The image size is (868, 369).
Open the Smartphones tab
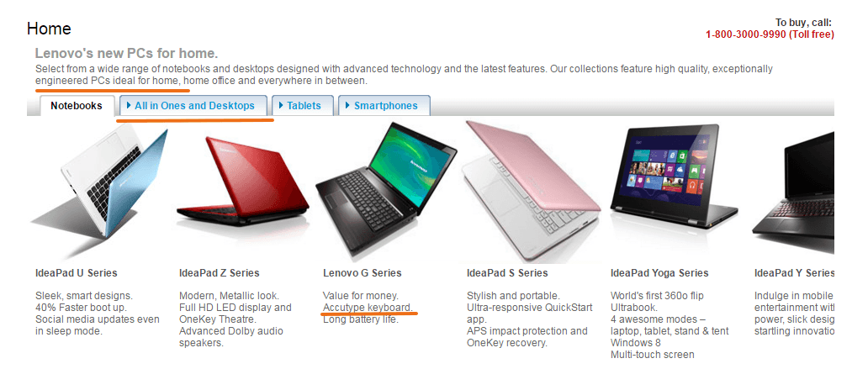click(x=384, y=106)
